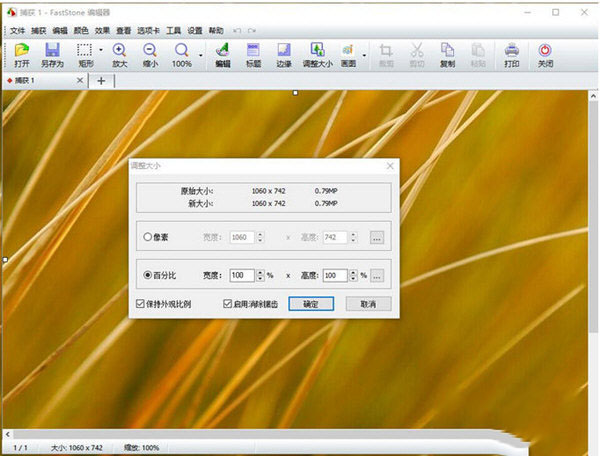The height and width of the screenshot is (456, 600).
Task: Toggle the 启用消除锯齿 checkbox
Action: pos(228,303)
